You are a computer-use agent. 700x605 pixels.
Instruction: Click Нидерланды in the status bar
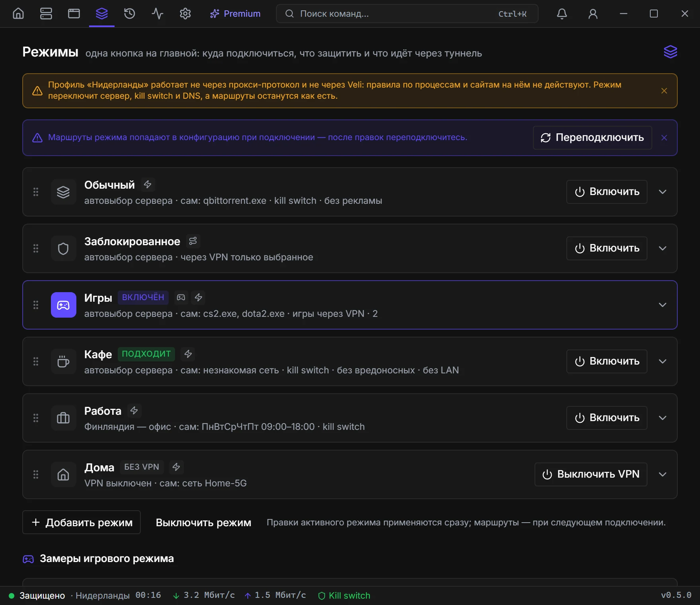click(x=103, y=596)
